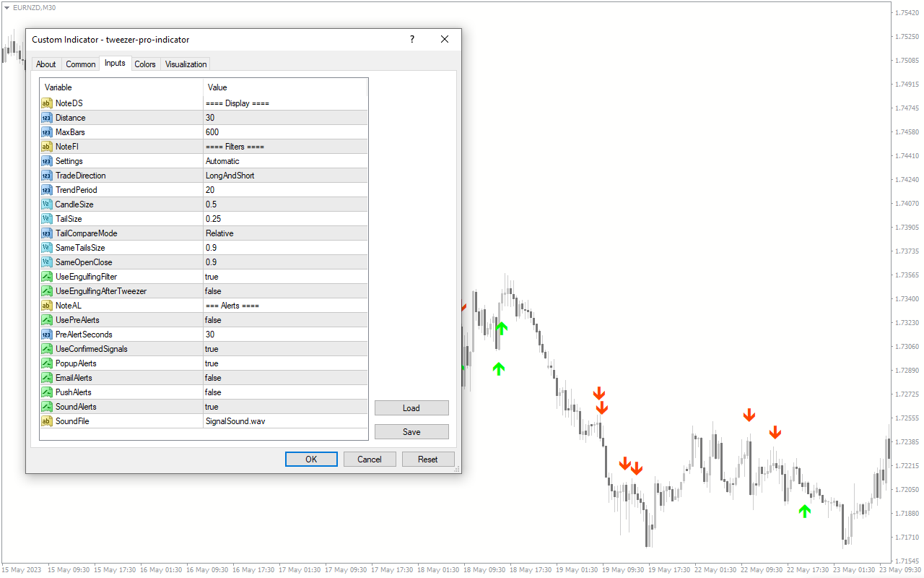This screenshot has height=578, width=924.
Task: Click the NoteFI string type icon
Action: coord(47,147)
